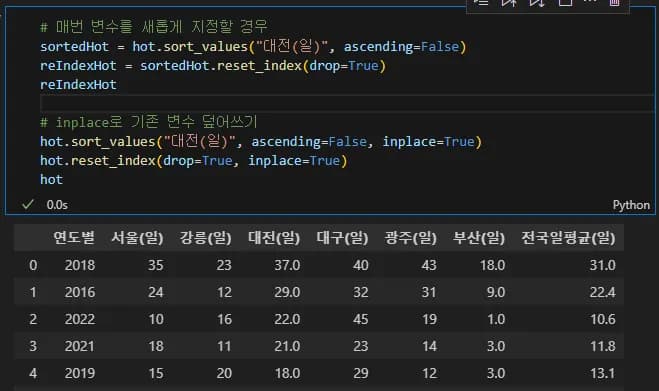Click the 10.6 national average value
The height and width of the screenshot is (391, 659).
[x=603, y=319]
